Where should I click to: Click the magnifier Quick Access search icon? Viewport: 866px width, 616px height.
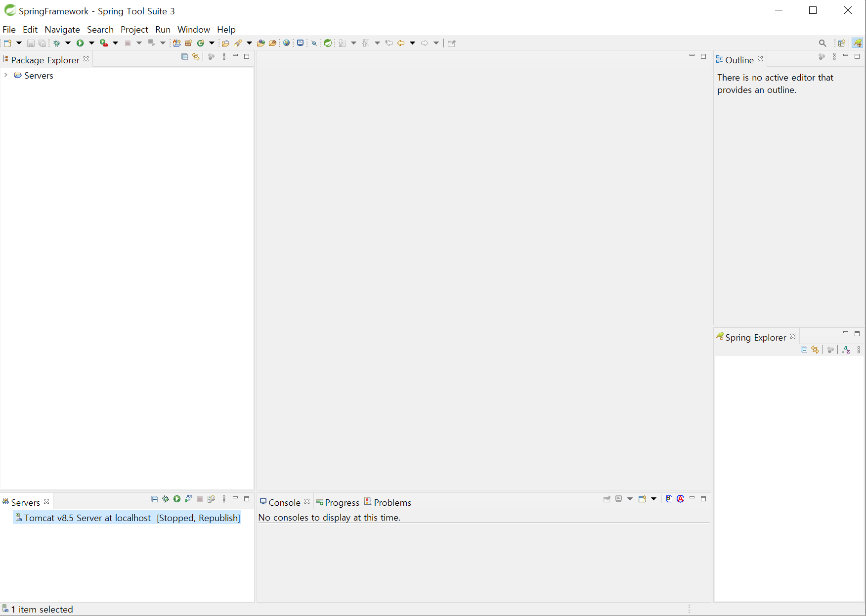tap(823, 43)
